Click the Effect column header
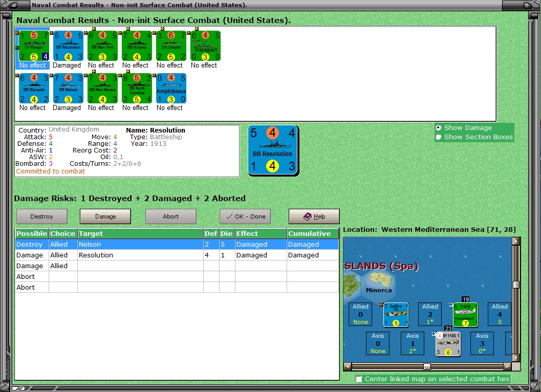Viewport: 541px width, 392px height. pyautogui.click(x=261, y=233)
